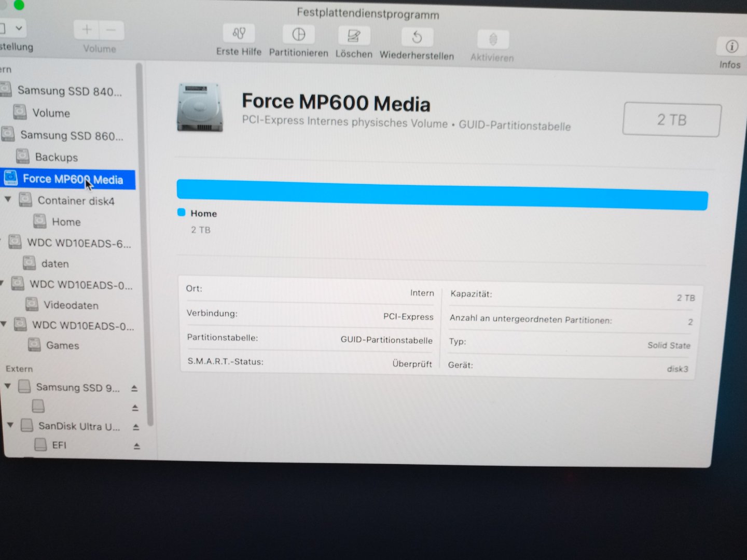Click the Kapazität value 2 TB

pyautogui.click(x=685, y=298)
